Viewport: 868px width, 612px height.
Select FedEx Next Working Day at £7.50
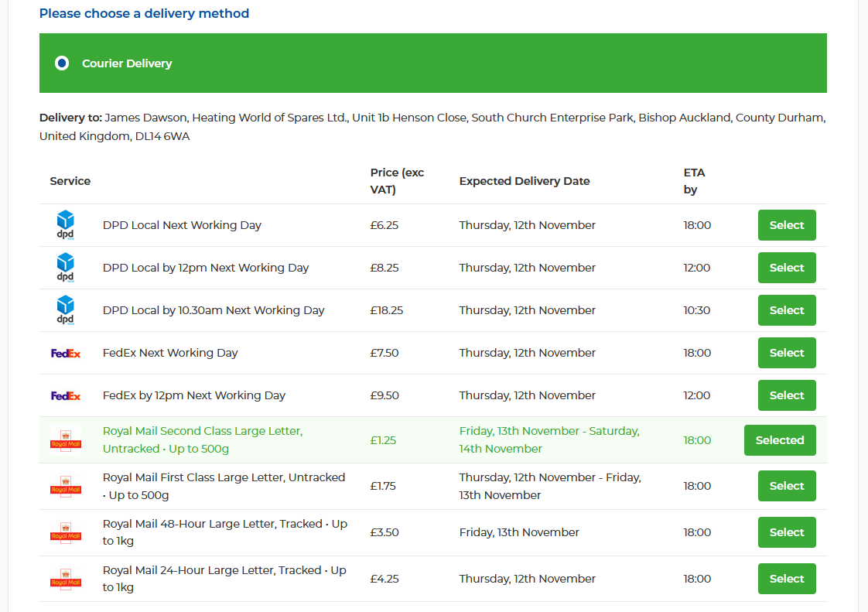787,353
